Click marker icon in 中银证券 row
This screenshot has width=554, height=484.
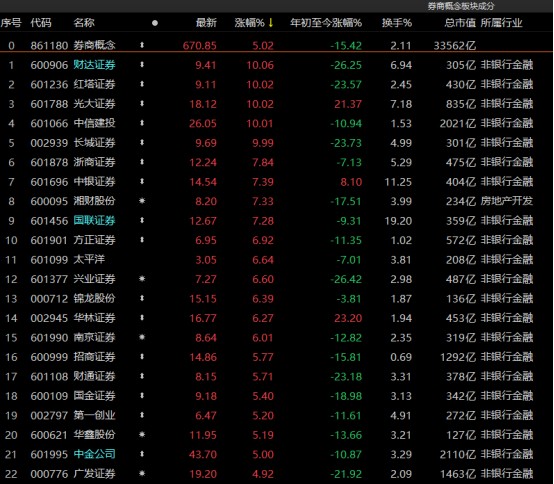coord(142,181)
